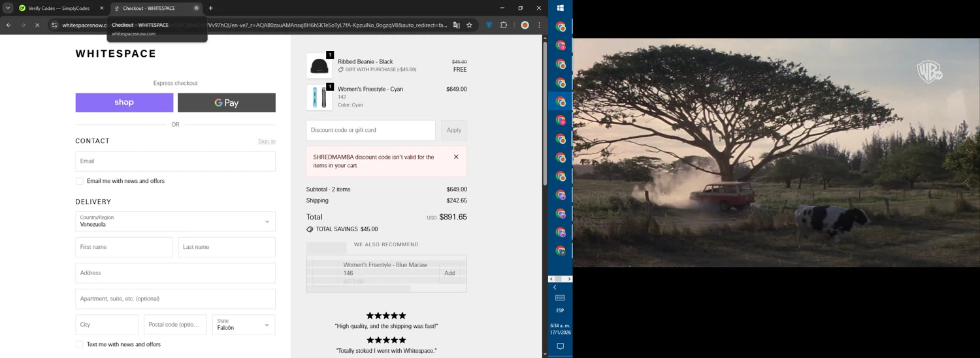The image size is (980, 358).
Task: Click the ESP language indicator
Action: click(560, 311)
